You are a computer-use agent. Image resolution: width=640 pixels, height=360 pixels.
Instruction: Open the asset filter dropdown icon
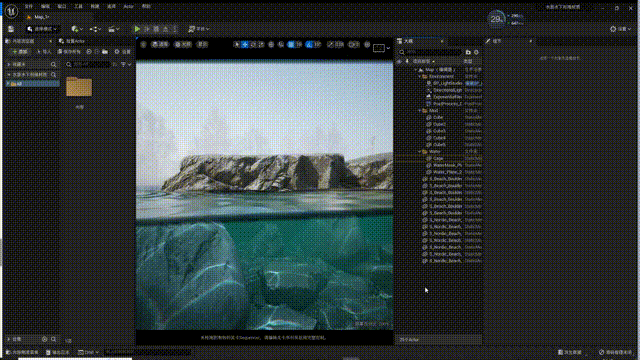[125, 64]
